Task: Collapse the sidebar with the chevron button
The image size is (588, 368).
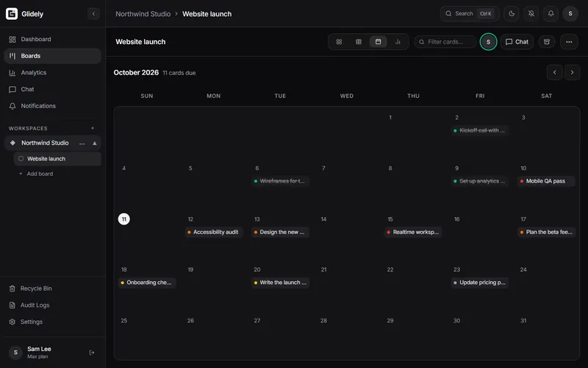Action: pos(93,14)
